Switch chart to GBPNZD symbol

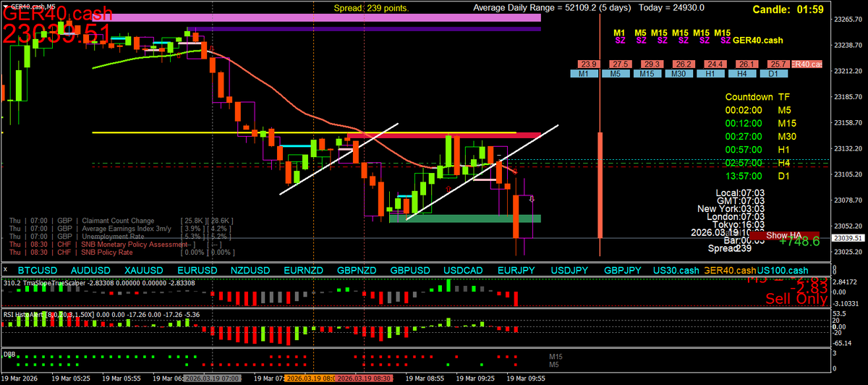357,270
